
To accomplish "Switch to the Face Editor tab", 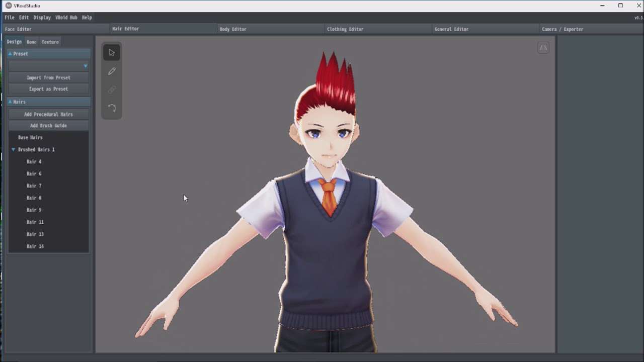I will pyautogui.click(x=18, y=29).
